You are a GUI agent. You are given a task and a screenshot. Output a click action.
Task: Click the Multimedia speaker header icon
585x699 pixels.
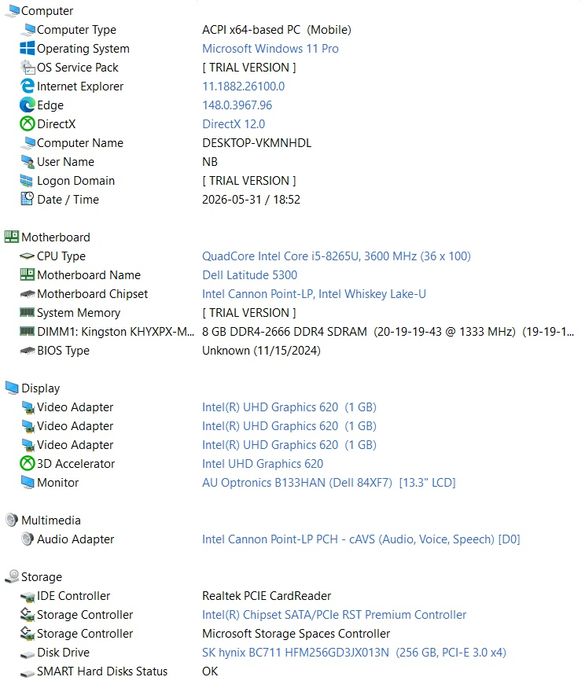[x=12, y=520]
